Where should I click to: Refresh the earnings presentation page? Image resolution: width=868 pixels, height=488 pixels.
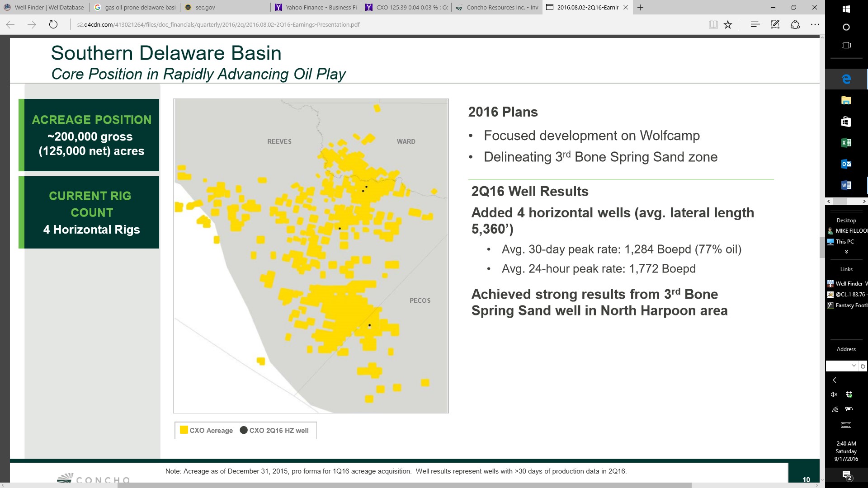53,24
